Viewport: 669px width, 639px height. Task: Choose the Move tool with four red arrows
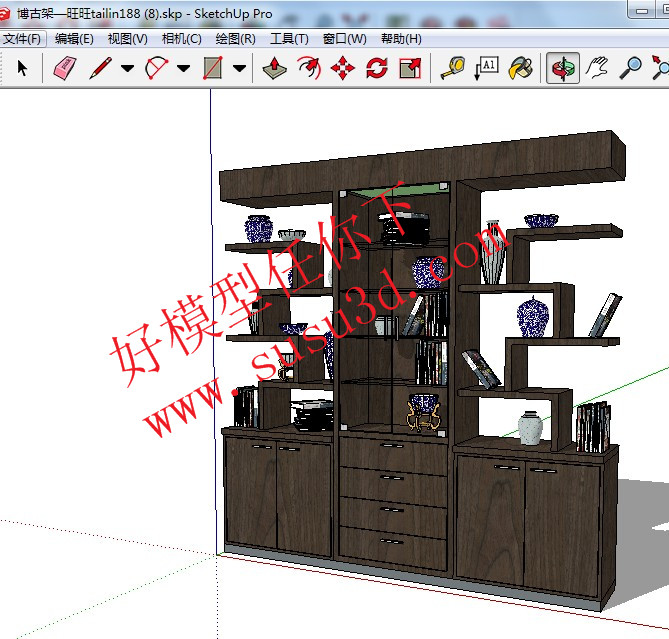[x=343, y=68]
